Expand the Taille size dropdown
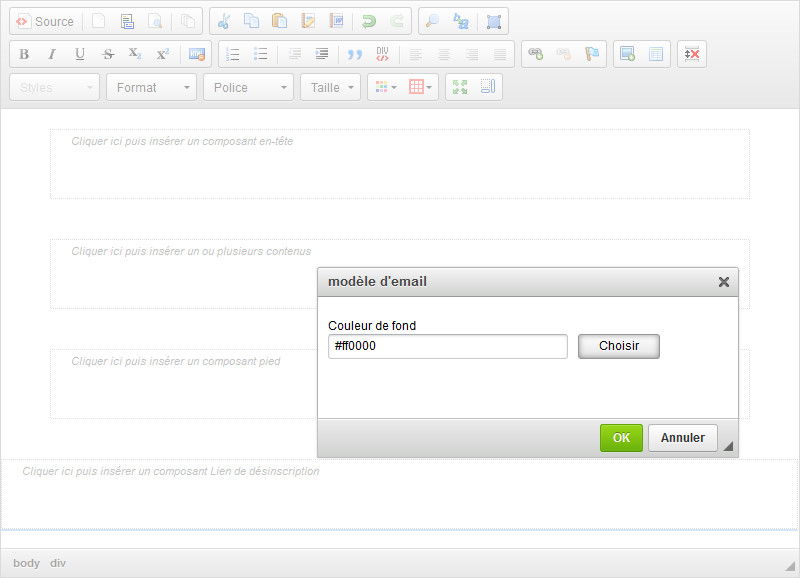The image size is (800, 578). click(x=332, y=87)
